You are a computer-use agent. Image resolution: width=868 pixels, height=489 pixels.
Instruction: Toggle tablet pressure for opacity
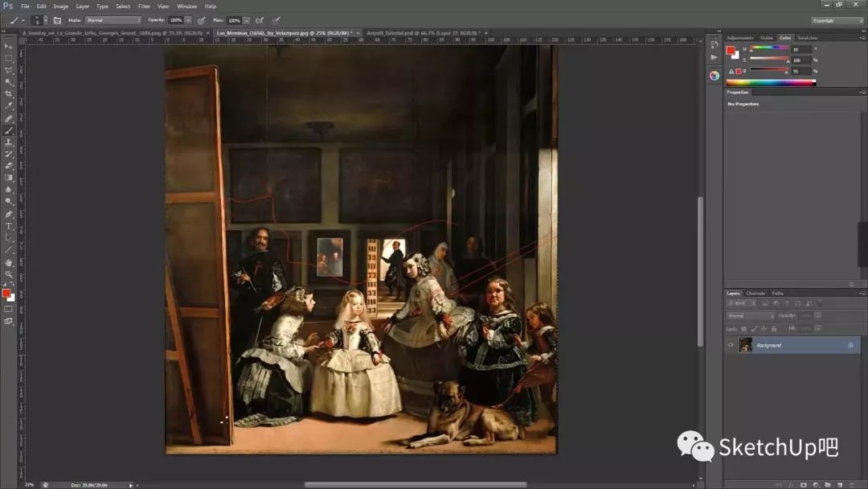pos(202,20)
